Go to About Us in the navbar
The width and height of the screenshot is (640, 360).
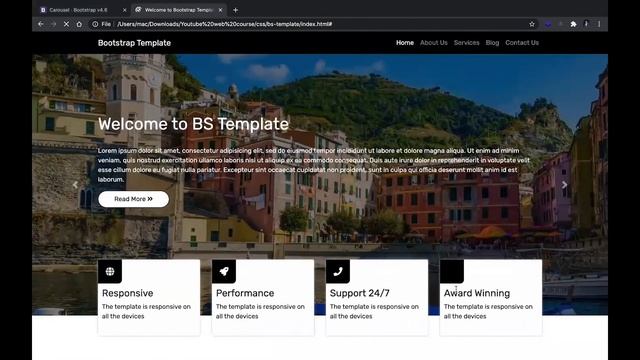[x=433, y=42]
